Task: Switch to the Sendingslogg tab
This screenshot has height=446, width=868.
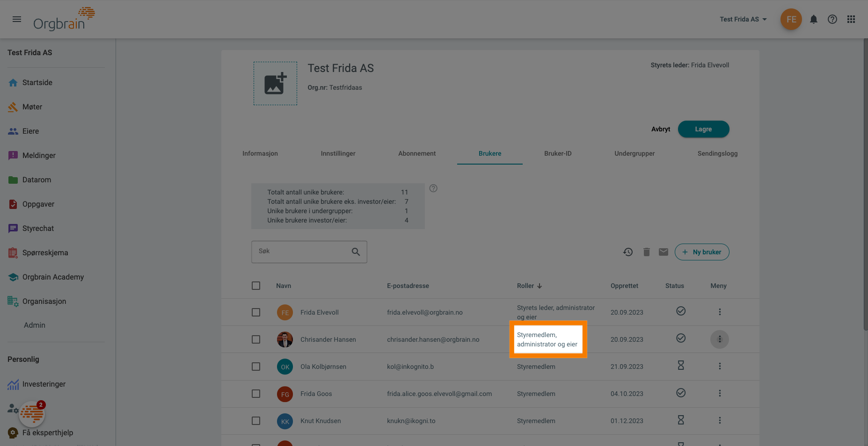Action: [x=717, y=153]
